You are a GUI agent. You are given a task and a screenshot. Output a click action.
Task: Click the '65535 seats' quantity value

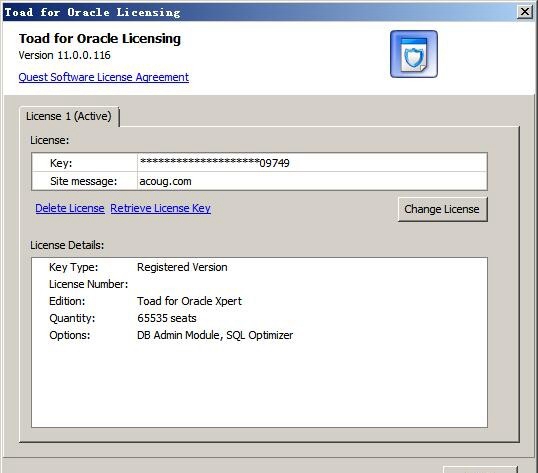click(167, 318)
